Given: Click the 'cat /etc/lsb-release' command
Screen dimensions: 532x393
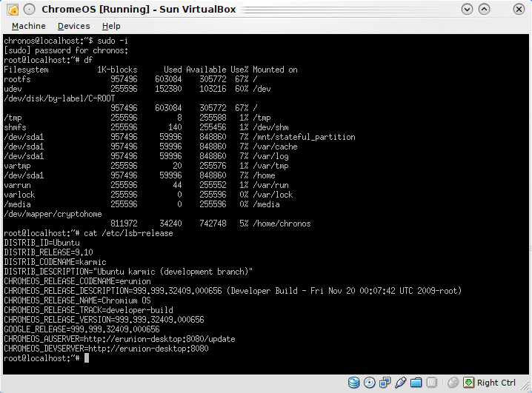Looking at the screenshot, I should point(128,233).
